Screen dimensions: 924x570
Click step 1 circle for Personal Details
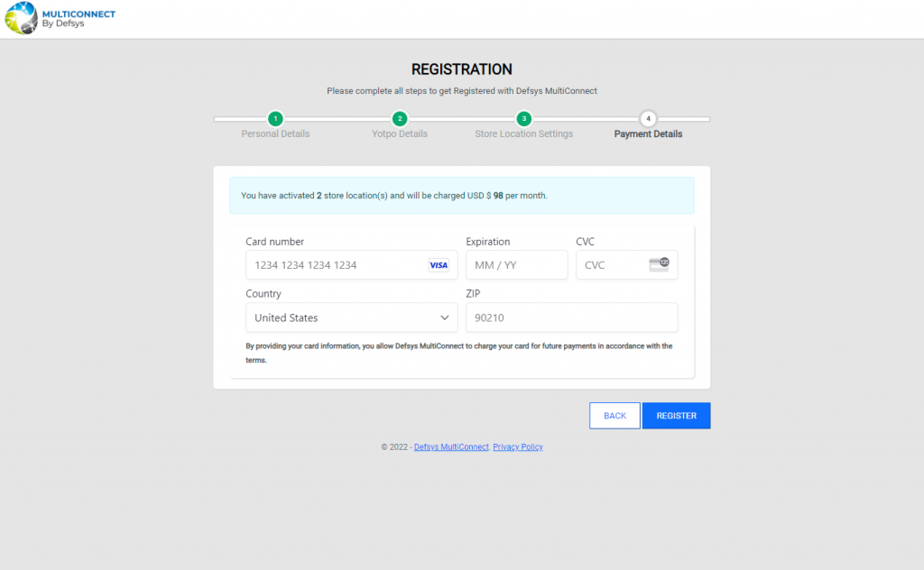point(275,119)
